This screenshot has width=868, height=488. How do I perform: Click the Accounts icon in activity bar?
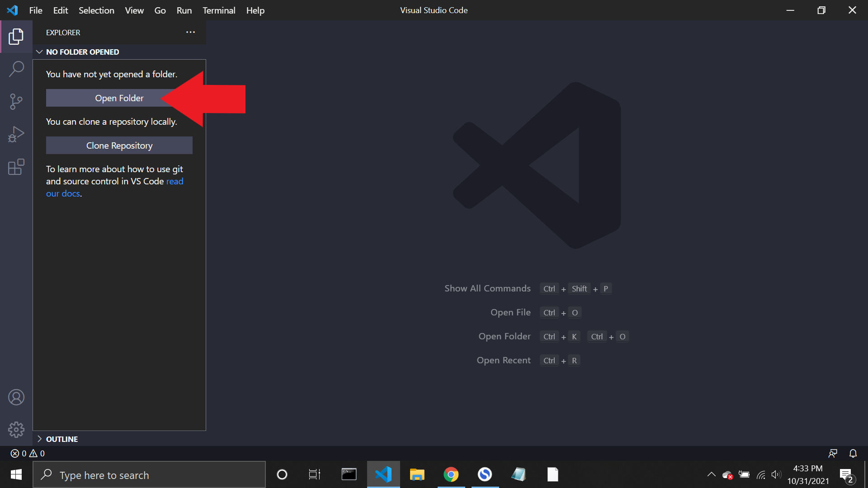[x=16, y=397]
